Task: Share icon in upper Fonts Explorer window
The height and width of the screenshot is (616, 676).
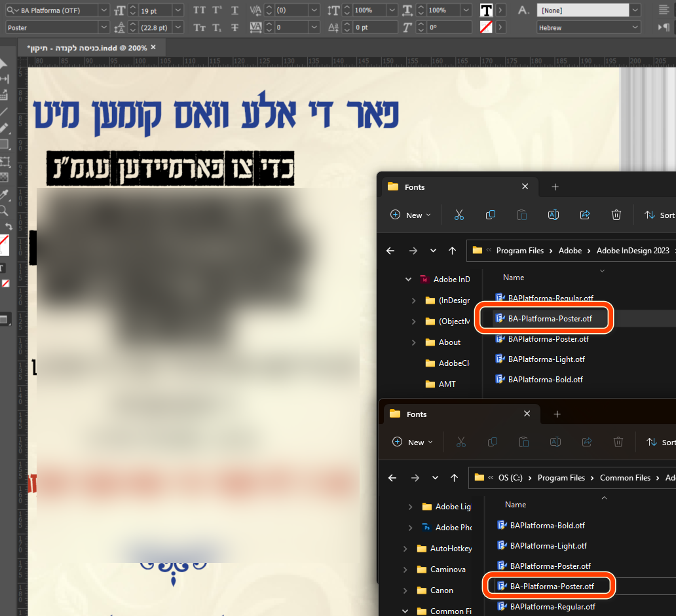Action: pos(585,215)
